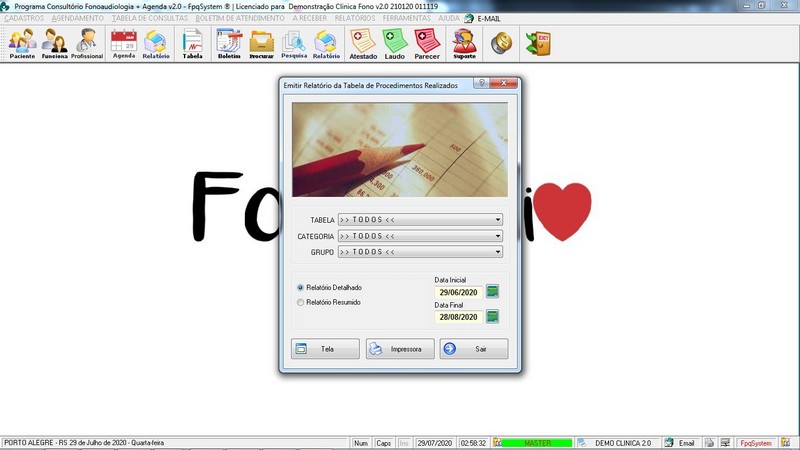Click the Tabela toolbar icon

pyautogui.click(x=192, y=43)
